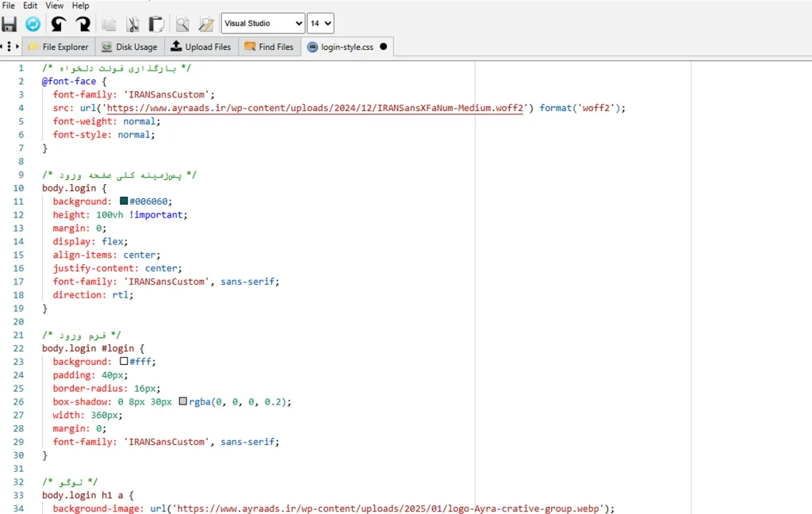Switch to the File Explorer tab
Image resolution: width=812 pixels, height=514 pixels.
click(x=59, y=47)
